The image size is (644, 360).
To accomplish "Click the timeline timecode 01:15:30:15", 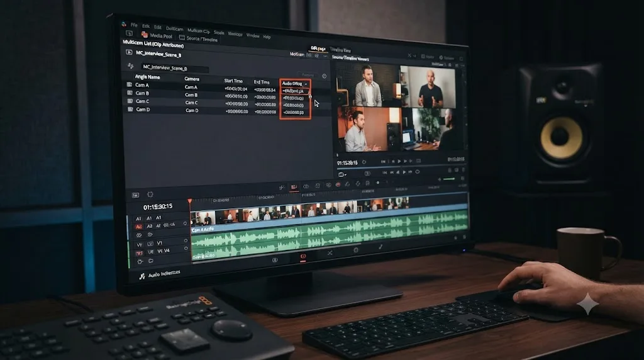I will (158, 206).
